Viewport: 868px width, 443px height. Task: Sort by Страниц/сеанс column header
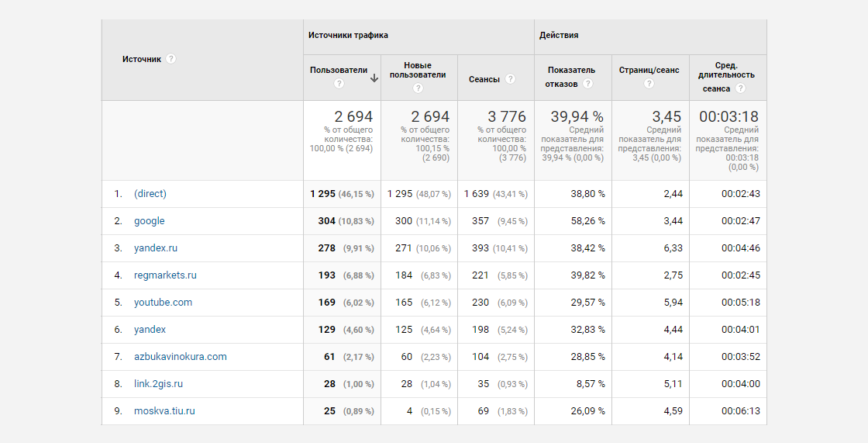coord(649,71)
